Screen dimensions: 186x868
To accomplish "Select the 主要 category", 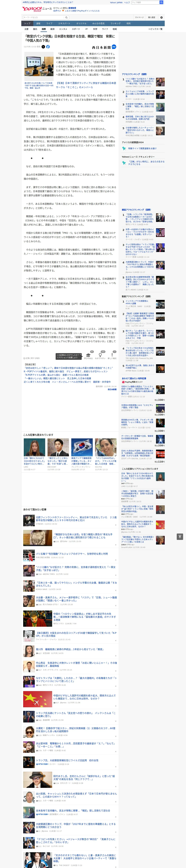I will click(x=26, y=29).
